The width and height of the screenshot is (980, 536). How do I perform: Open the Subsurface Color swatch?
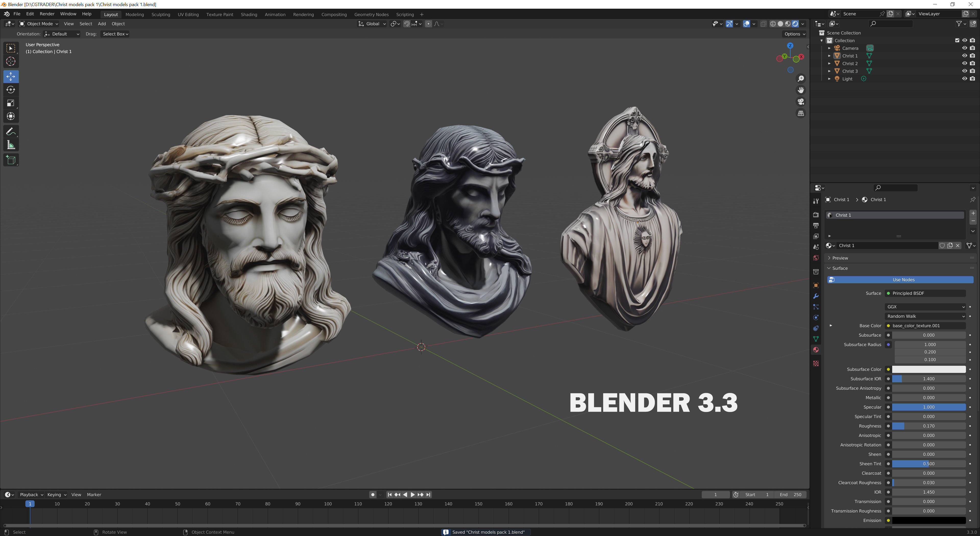[x=929, y=369]
